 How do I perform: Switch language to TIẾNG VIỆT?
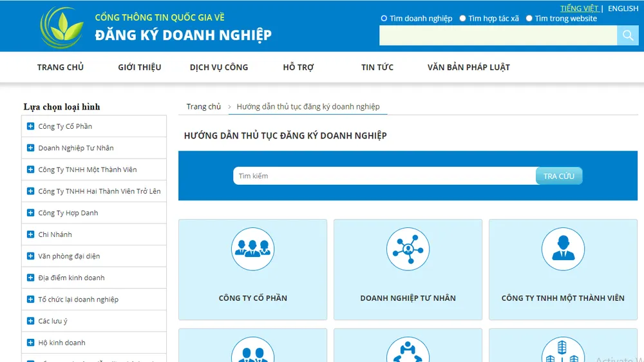click(x=579, y=8)
